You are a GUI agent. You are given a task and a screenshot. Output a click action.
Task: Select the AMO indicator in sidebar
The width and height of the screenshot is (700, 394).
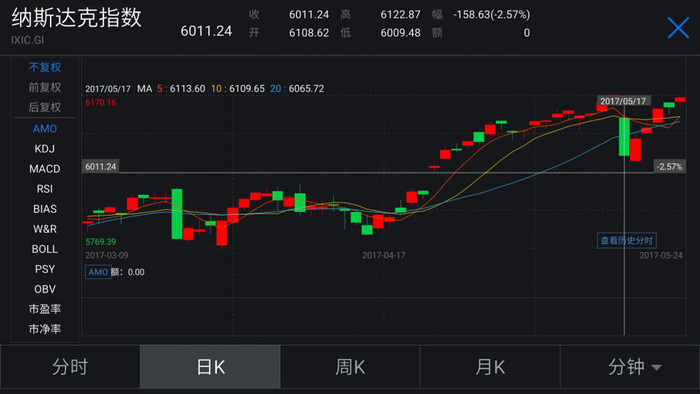(x=45, y=129)
